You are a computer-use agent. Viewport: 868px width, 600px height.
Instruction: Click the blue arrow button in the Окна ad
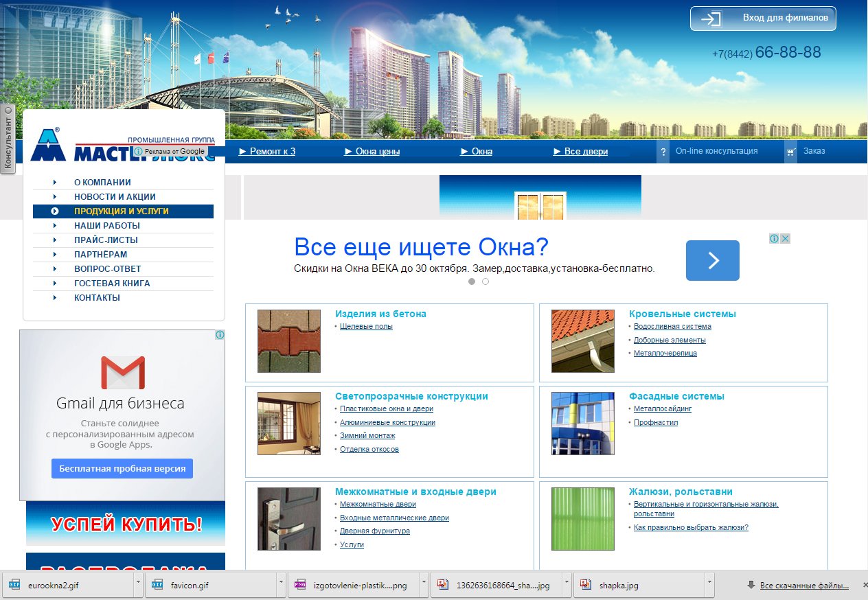point(713,260)
